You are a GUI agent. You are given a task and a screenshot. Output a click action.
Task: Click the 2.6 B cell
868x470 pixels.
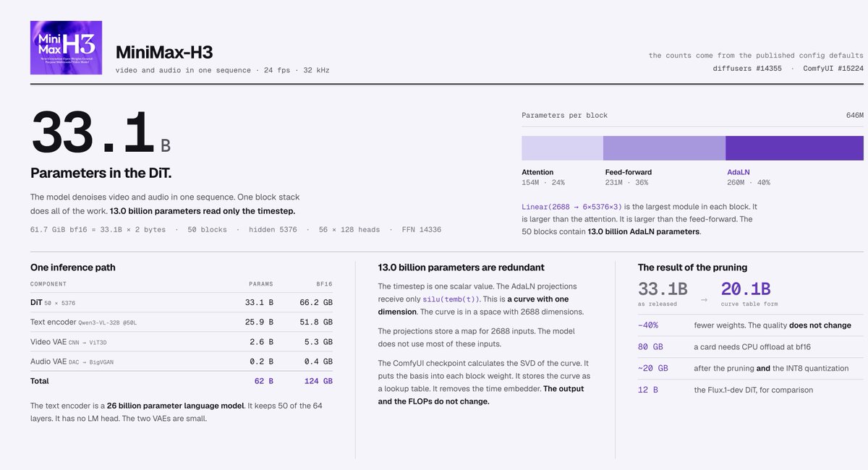(263, 342)
